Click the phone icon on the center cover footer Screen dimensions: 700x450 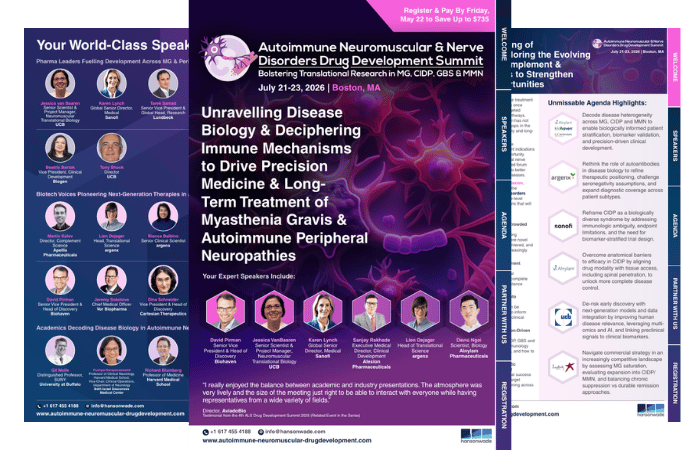[x=205, y=432]
